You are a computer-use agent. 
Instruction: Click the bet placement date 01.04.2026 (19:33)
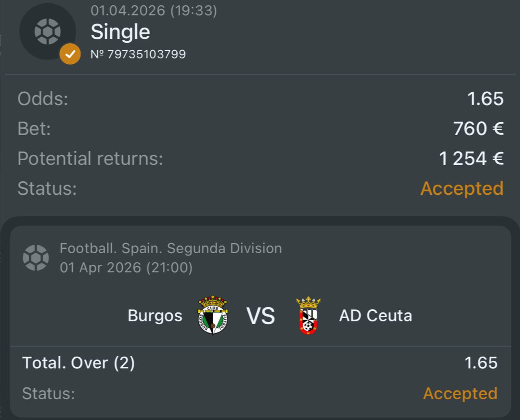coord(154,10)
